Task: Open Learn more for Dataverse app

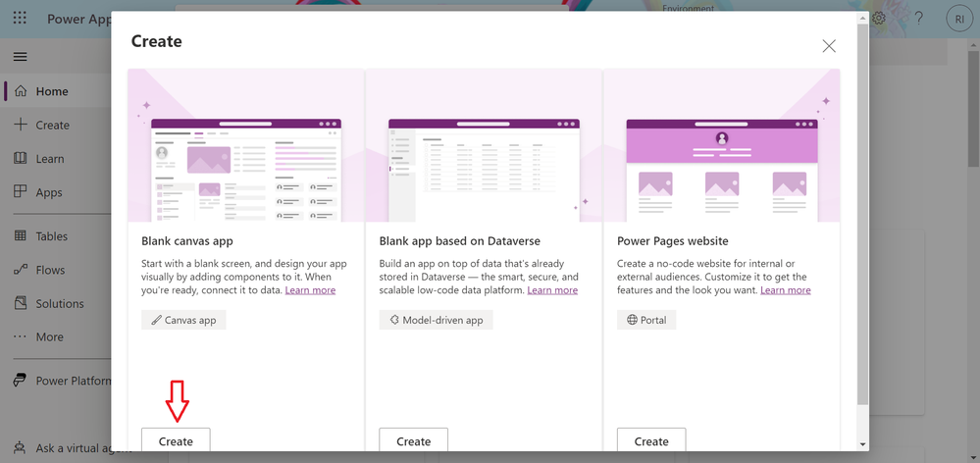Action: 552,290
